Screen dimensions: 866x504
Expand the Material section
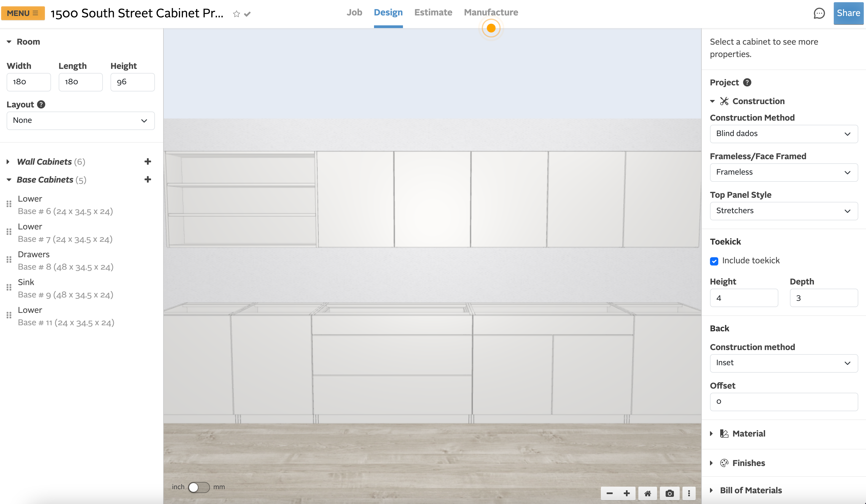(x=749, y=433)
